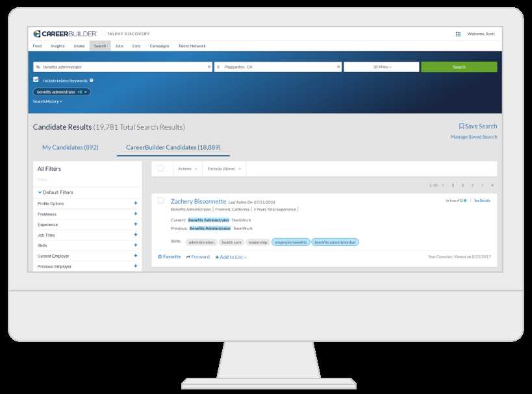The width and height of the screenshot is (532, 394).
Task: Open the Actions dropdown
Action: [186, 169]
